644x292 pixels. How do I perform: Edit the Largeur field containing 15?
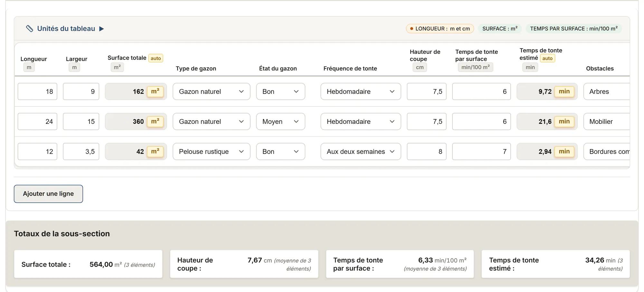click(x=81, y=122)
